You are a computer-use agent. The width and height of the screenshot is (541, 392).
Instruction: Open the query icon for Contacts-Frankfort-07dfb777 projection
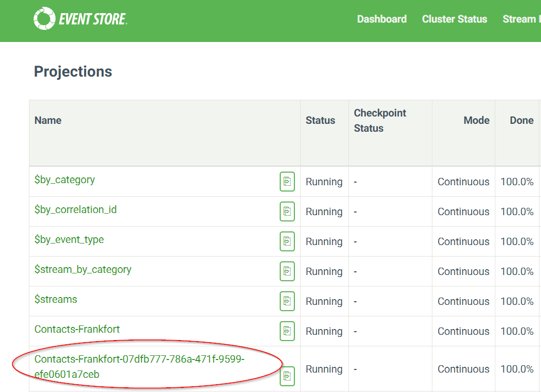(287, 376)
